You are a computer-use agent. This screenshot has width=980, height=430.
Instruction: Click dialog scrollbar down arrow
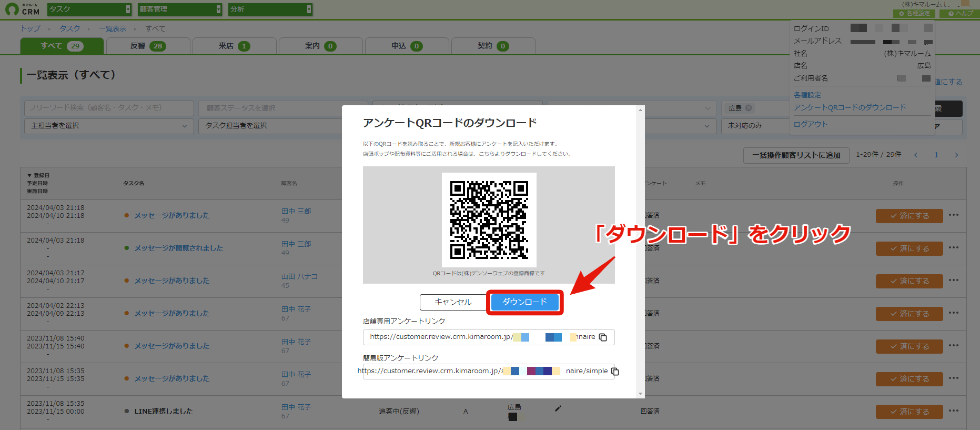(640, 394)
